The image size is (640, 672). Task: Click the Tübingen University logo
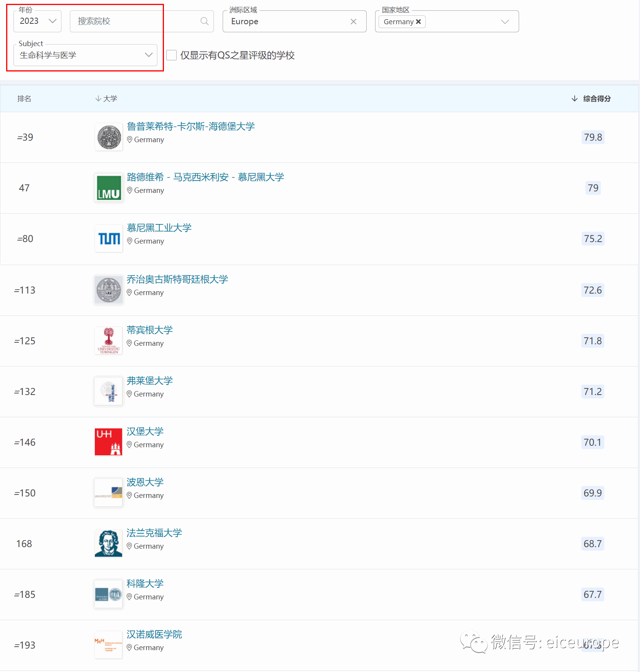[109, 341]
